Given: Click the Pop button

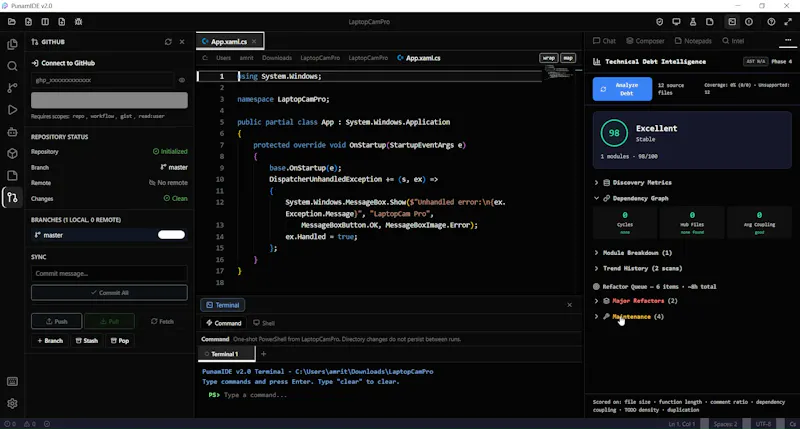Looking at the screenshot, I should pos(120,341).
